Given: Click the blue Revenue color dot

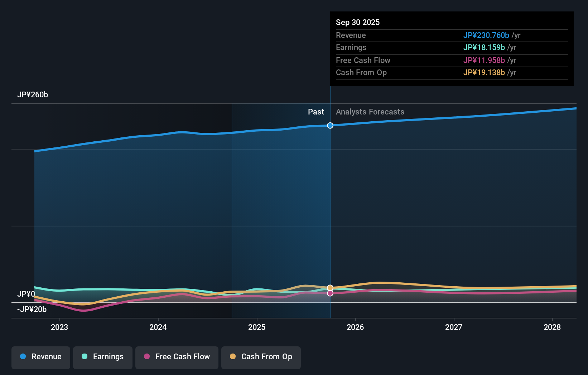Looking at the screenshot, I should tap(23, 357).
